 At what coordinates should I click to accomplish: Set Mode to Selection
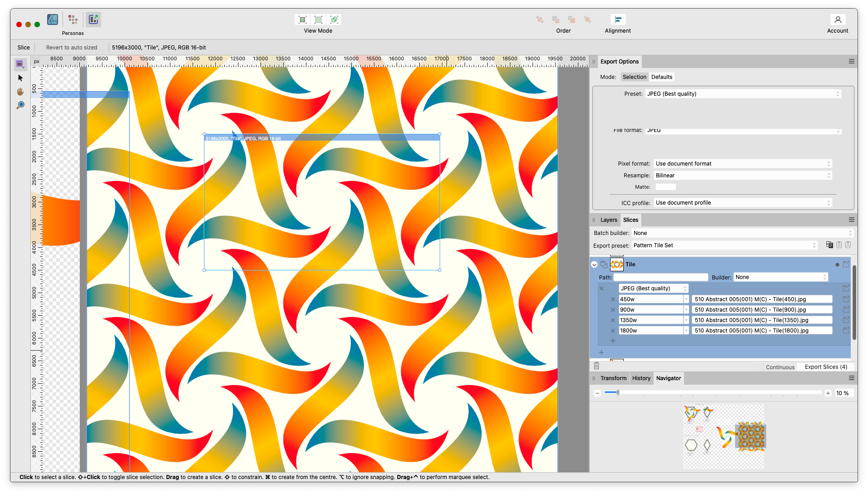click(634, 77)
